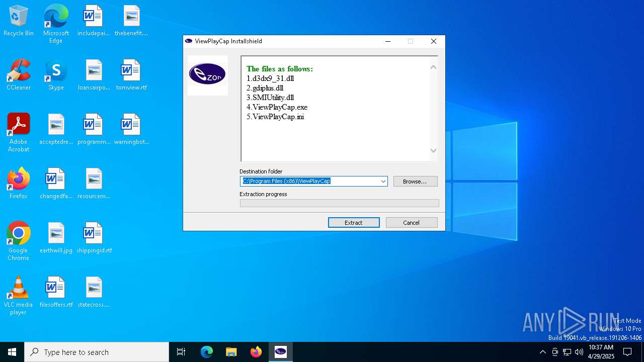This screenshot has height=362, width=644.
Task: Click ViewPlayCap title bar icon
Action: (189, 41)
